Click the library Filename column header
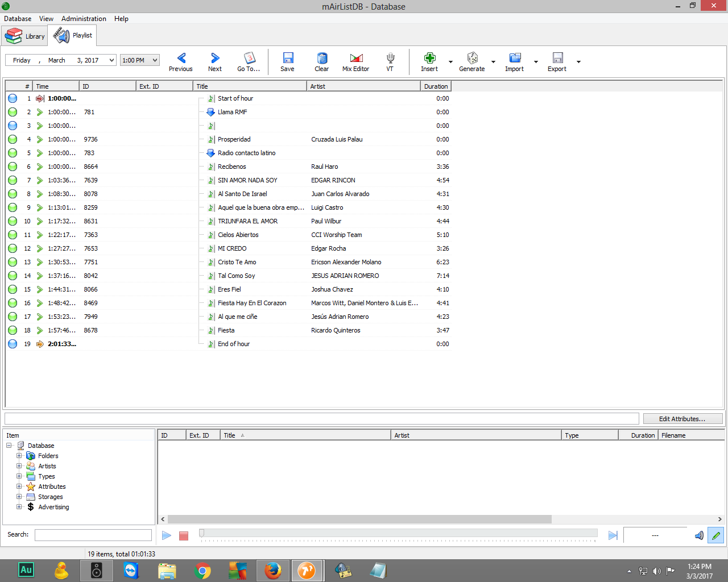728x582 pixels. click(691, 435)
